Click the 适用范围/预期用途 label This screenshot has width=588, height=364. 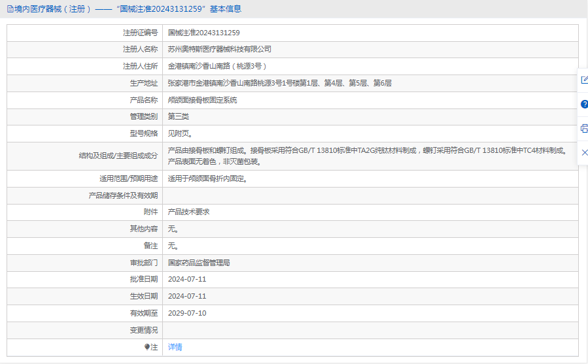[129, 179]
